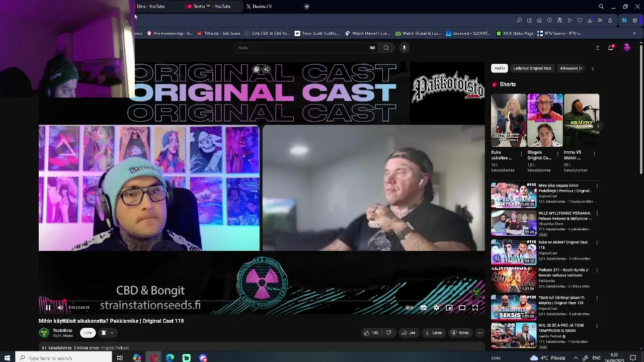This screenshot has height=362, width=644.
Task: Open the 'Travis Scott Outfits' bookmark
Action: click(x=317, y=34)
